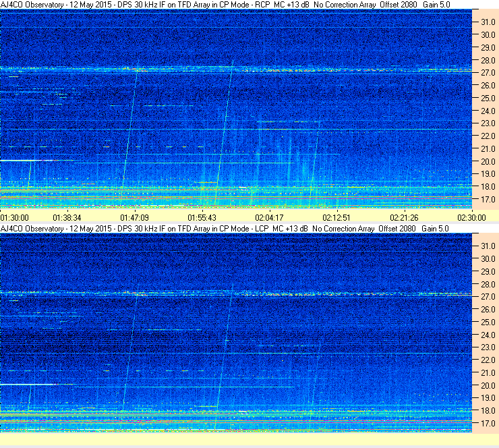
Task: Click 30.0 on the LCP frequency axis
Action: point(488,259)
